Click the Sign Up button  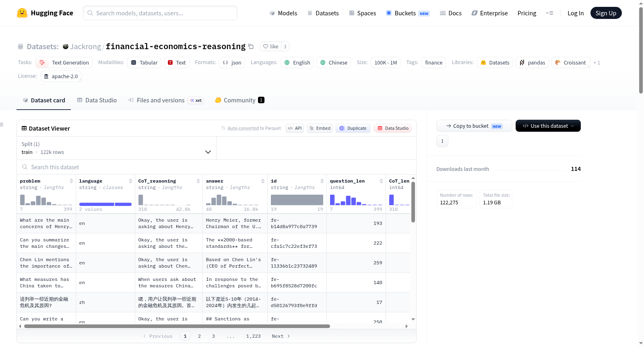[606, 13]
